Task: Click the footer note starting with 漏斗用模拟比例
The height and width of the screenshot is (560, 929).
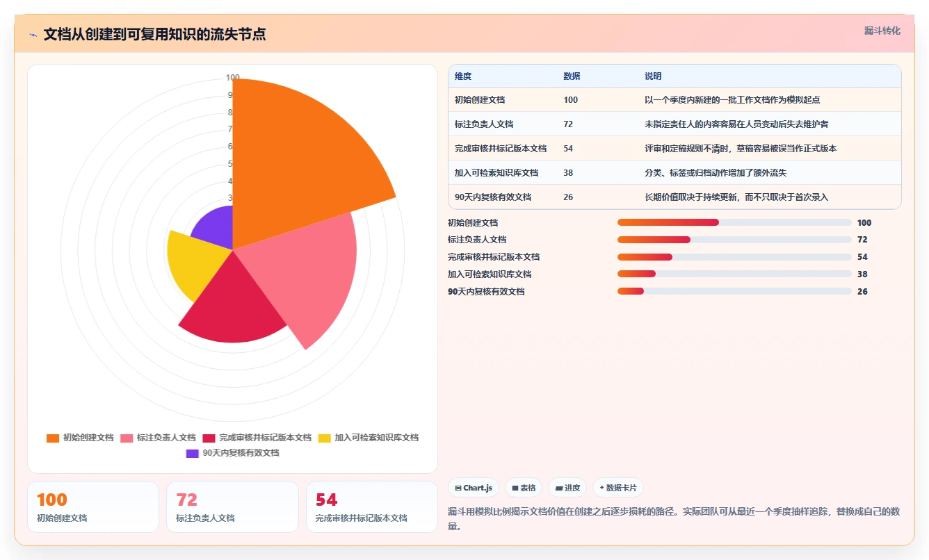Action: tap(674, 519)
